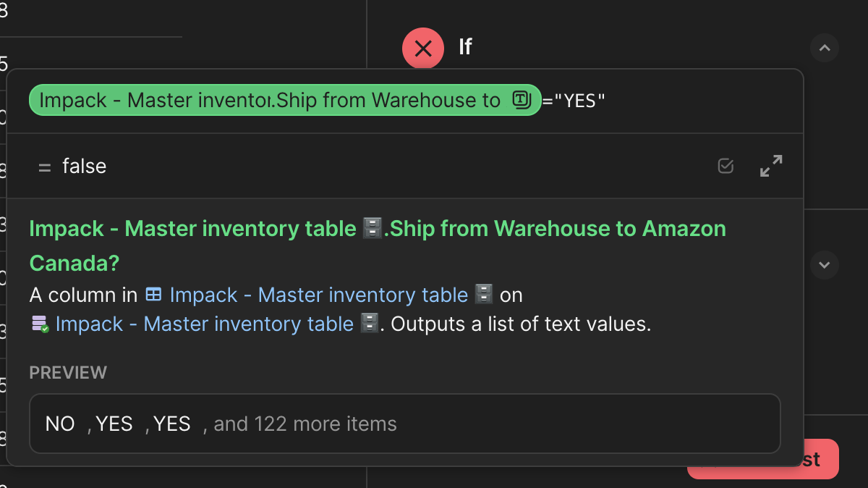Click the red button at the bottom right
The width and height of the screenshot is (868, 488).
(x=763, y=459)
